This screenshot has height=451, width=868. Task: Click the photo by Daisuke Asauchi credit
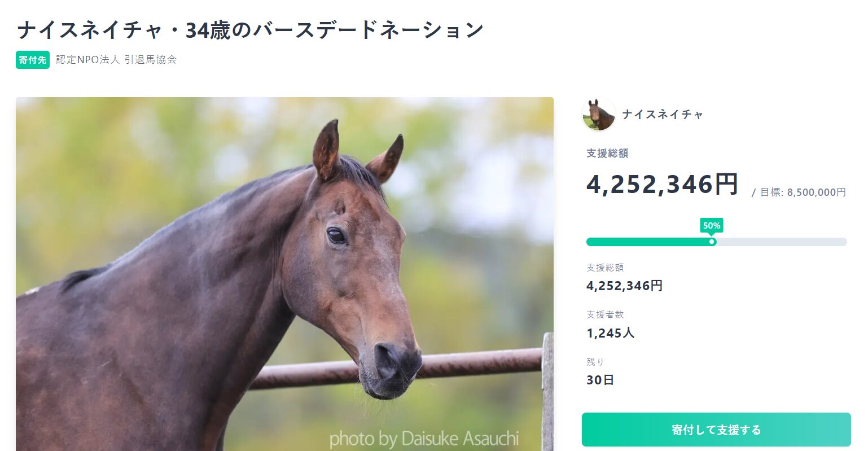[x=423, y=438]
